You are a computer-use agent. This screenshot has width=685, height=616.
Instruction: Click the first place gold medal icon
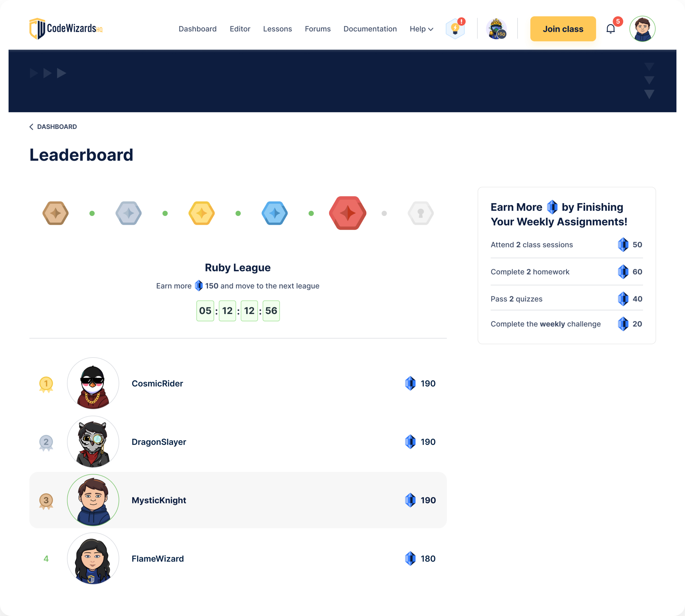(x=46, y=385)
